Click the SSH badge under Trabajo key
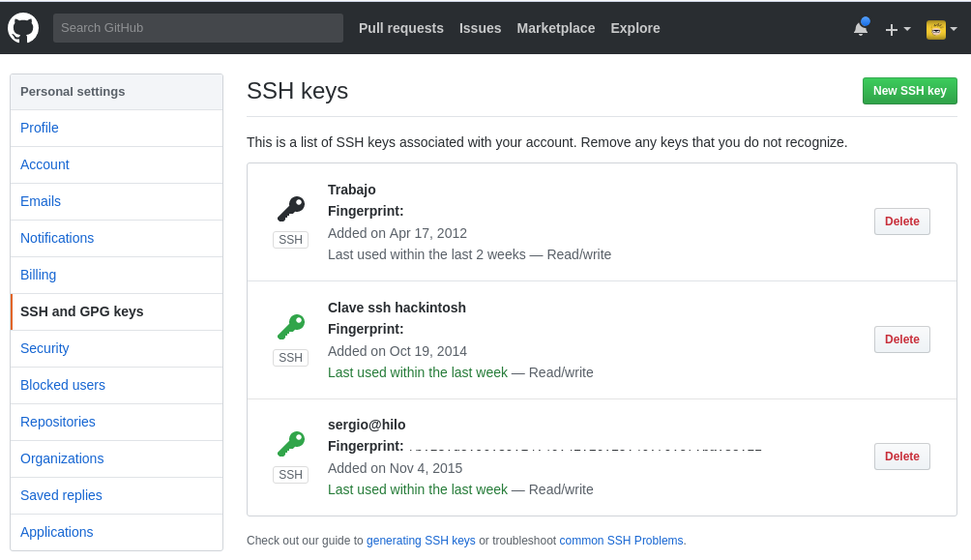The width and height of the screenshot is (971, 560). pos(290,240)
